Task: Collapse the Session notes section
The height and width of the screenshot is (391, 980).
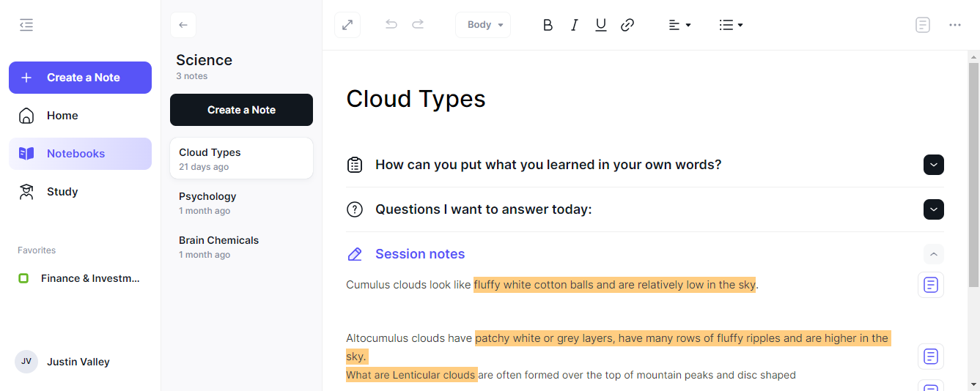Action: [934, 254]
